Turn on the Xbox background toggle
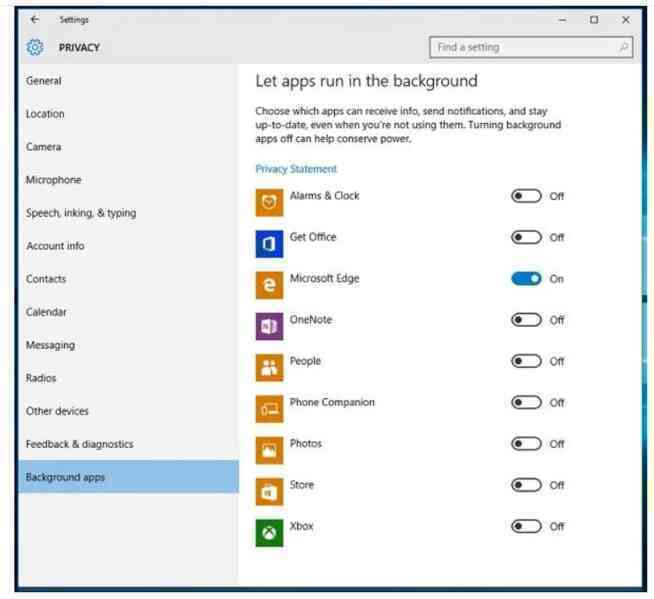 pos(526,526)
